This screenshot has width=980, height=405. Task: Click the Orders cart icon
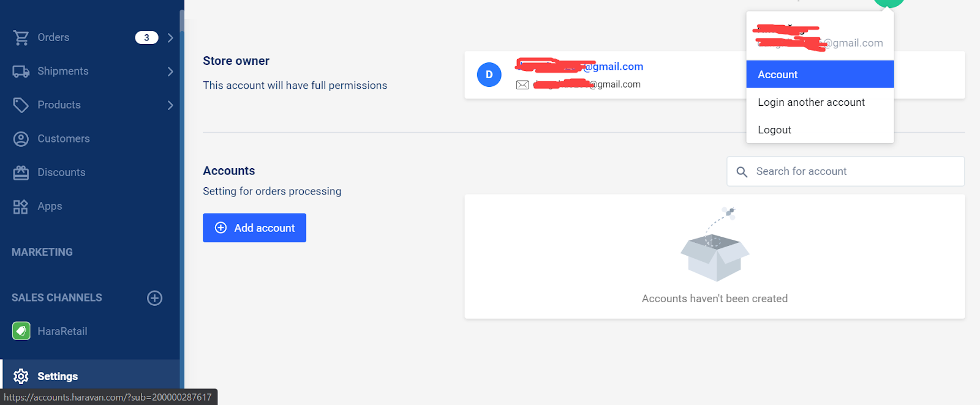point(21,38)
